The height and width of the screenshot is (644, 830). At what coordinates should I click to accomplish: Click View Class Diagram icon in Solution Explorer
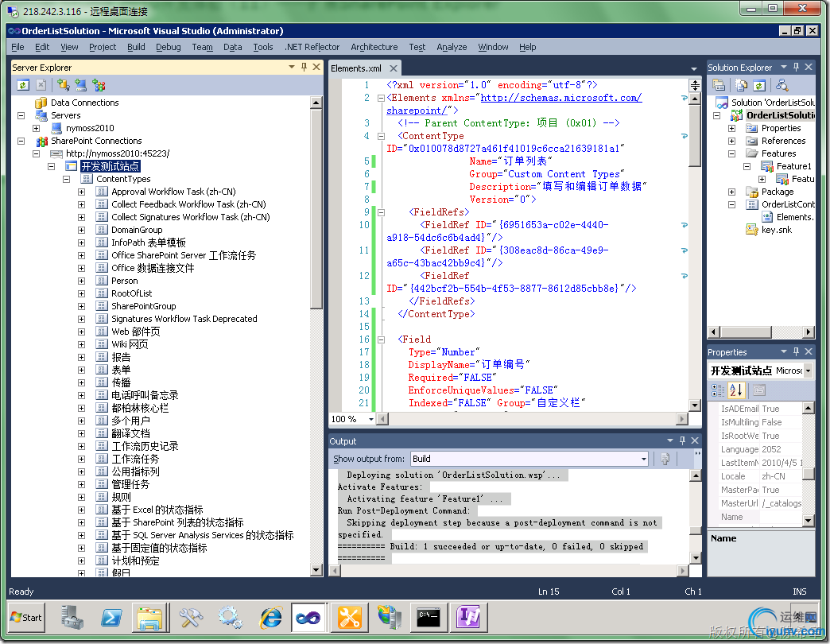pyautogui.click(x=782, y=84)
